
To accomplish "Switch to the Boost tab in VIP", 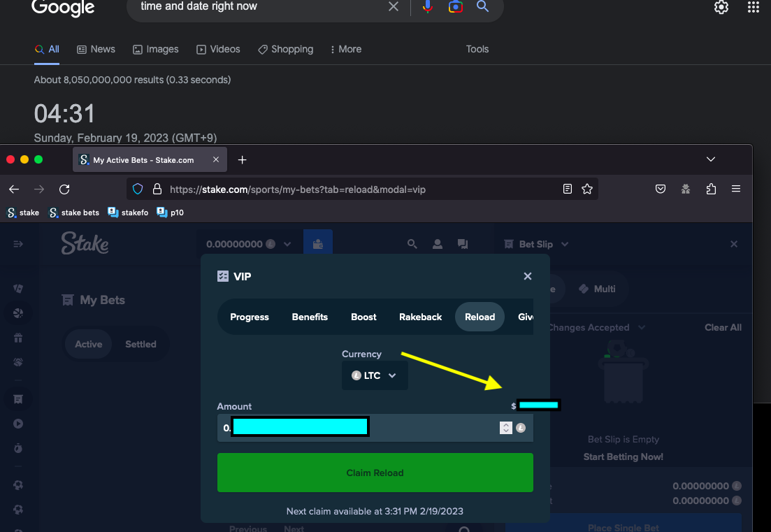I will 363,317.
